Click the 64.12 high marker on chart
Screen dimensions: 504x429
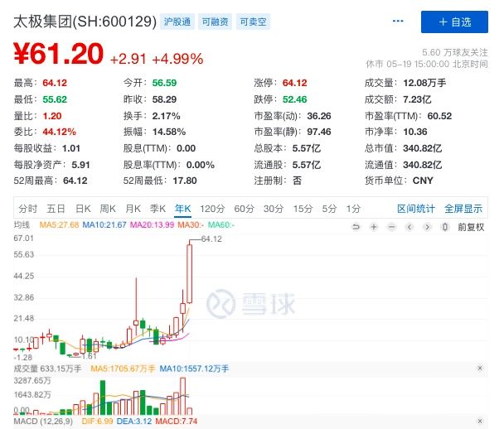[x=211, y=239]
